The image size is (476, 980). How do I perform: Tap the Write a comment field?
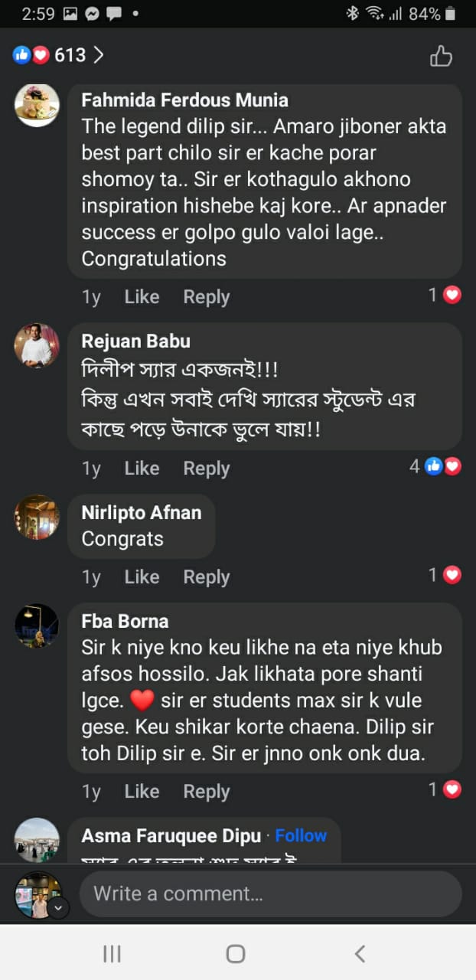click(270, 893)
